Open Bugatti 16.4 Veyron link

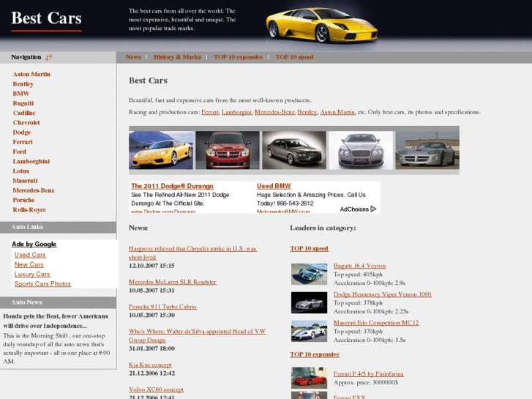coord(359,266)
